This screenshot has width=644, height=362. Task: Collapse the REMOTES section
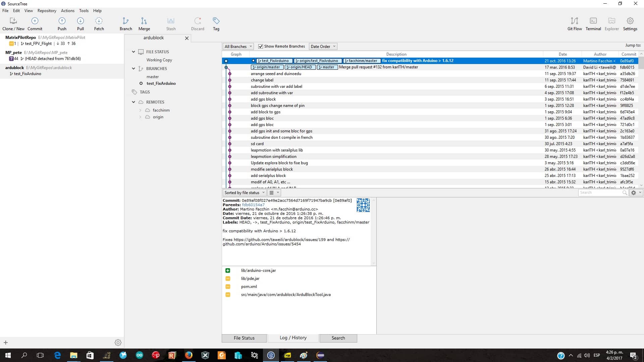(x=133, y=102)
